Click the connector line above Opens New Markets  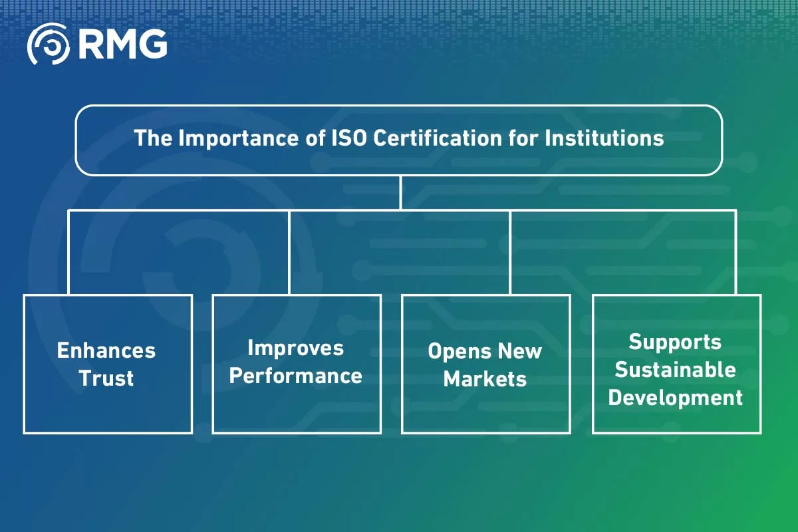pyautogui.click(x=511, y=253)
